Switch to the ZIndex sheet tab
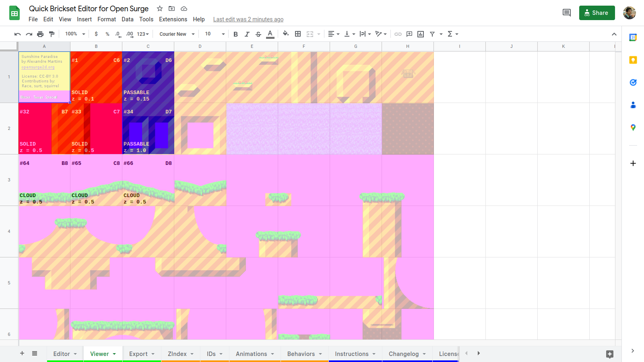The height and width of the screenshot is (362, 644). pyautogui.click(x=181, y=354)
